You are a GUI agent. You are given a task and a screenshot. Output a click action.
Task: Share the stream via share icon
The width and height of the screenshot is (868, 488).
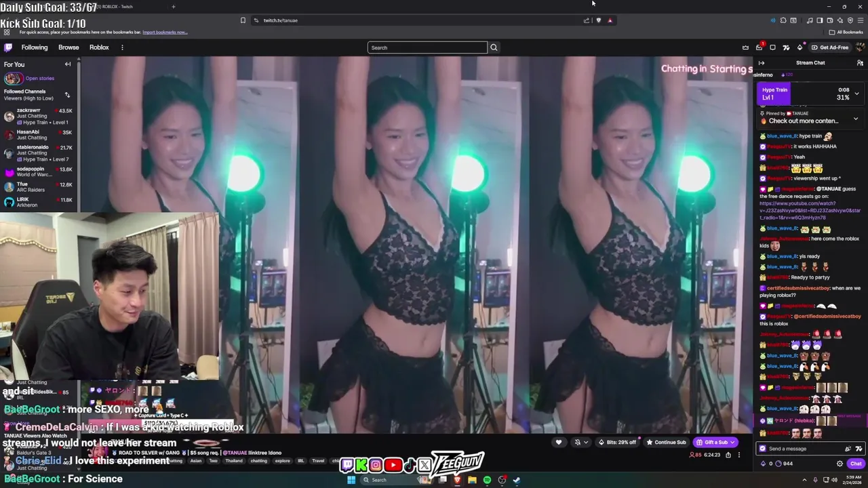click(728, 455)
